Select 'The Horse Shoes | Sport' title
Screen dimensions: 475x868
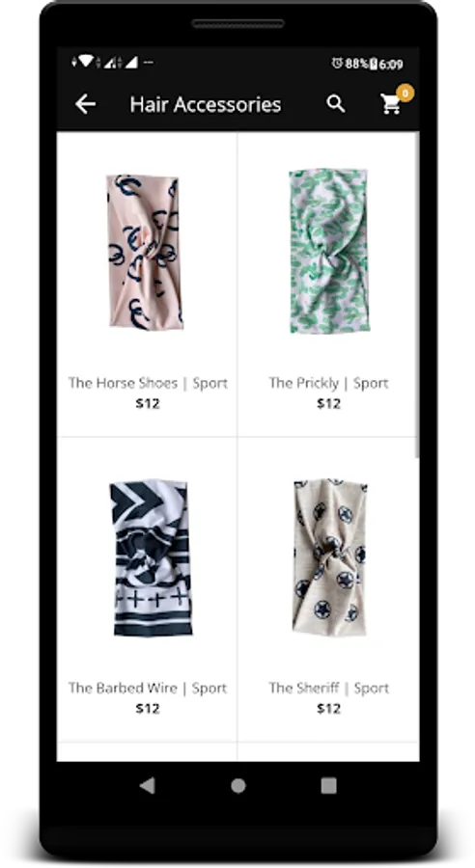[x=148, y=383]
